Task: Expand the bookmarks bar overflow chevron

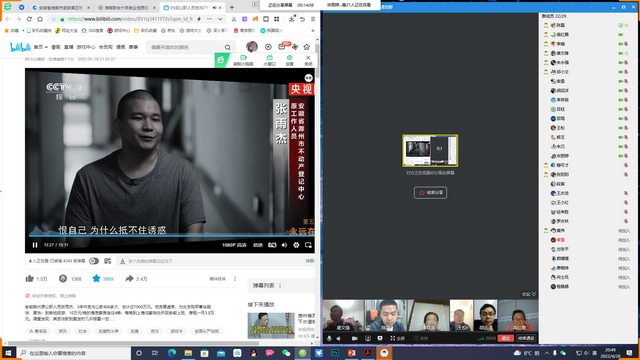Action: coord(313,31)
